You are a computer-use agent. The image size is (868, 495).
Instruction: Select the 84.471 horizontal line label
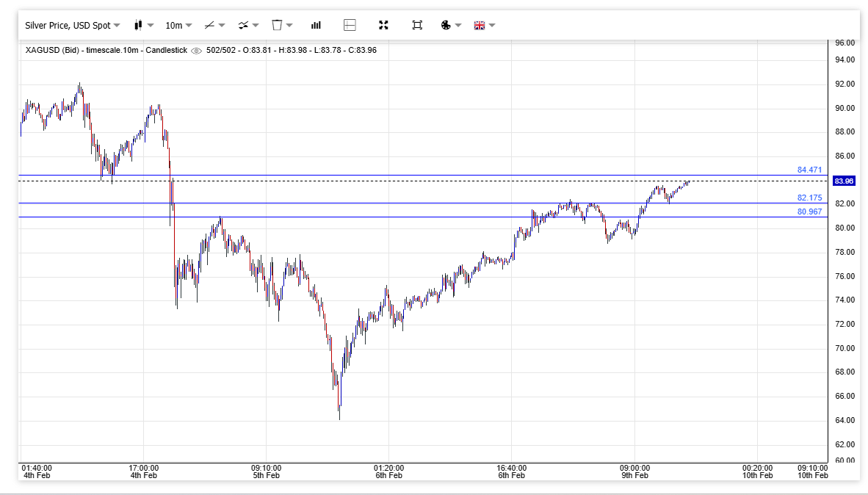point(809,170)
